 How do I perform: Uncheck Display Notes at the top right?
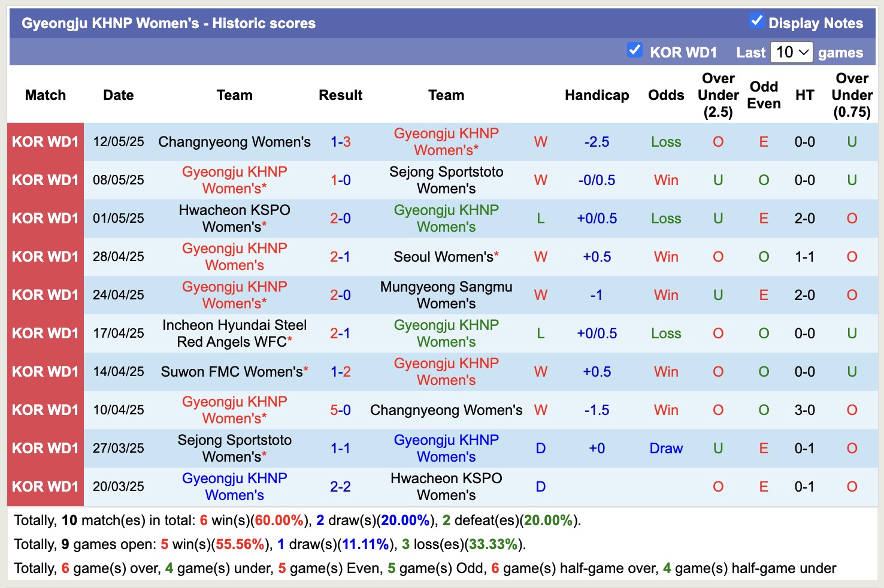(756, 22)
